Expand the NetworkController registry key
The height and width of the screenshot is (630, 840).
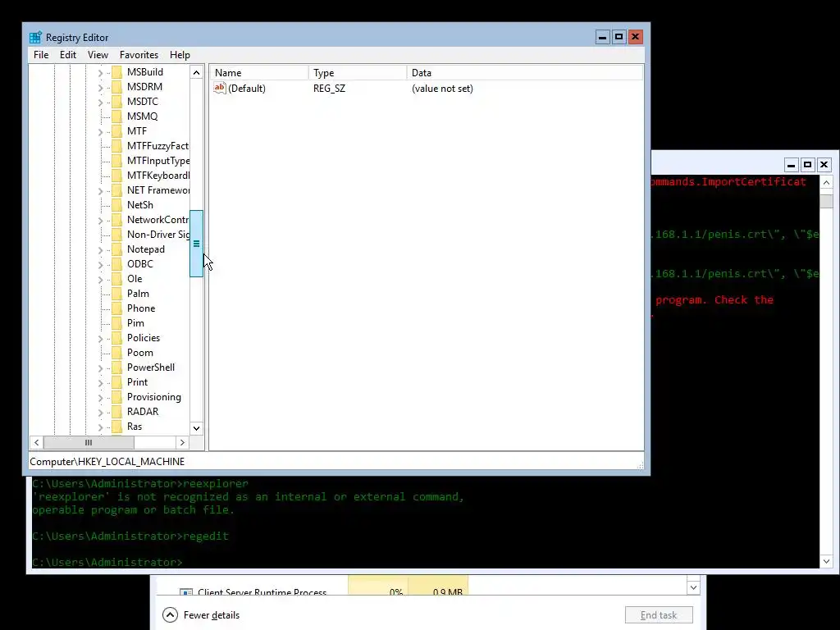[100, 220]
